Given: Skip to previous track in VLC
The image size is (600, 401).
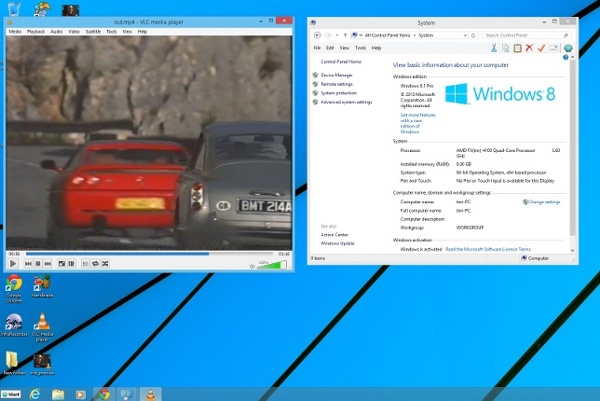Looking at the screenshot, I should click(x=28, y=264).
